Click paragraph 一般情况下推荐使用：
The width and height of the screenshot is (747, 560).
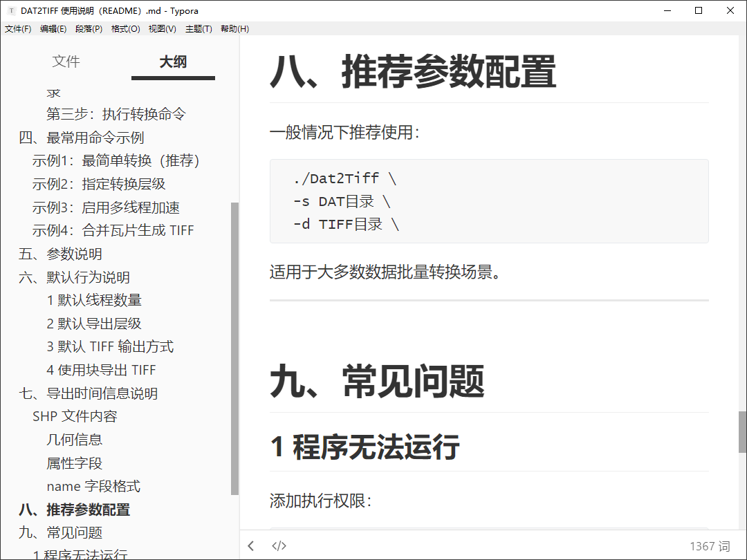tap(345, 132)
